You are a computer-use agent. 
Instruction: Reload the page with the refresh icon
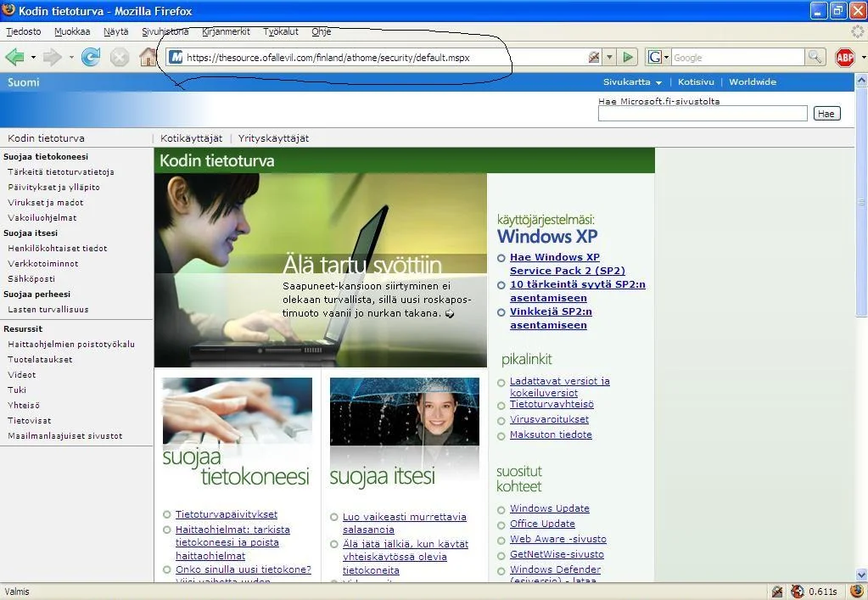(91, 57)
